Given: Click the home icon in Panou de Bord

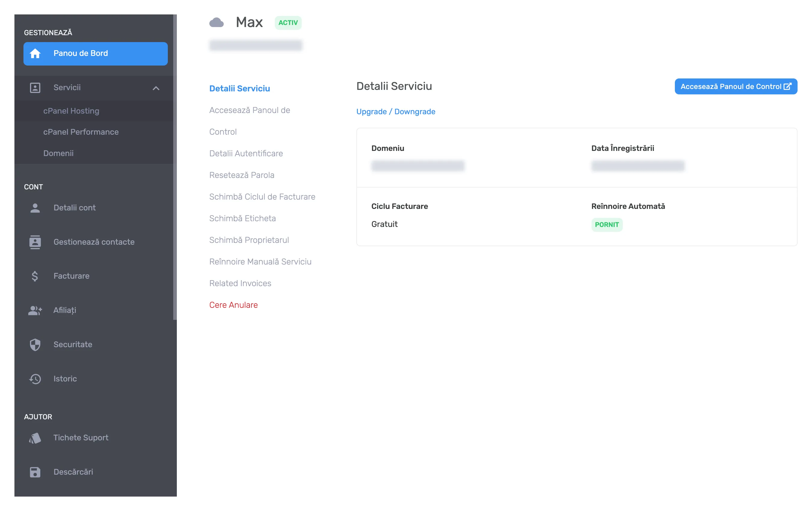Looking at the screenshot, I should [35, 54].
